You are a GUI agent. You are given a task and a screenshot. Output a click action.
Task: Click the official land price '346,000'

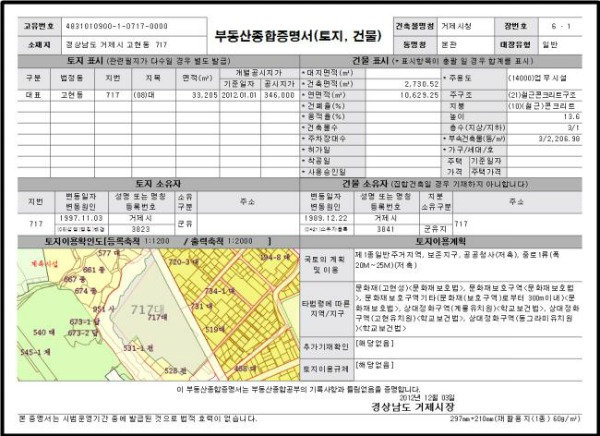coord(279,95)
